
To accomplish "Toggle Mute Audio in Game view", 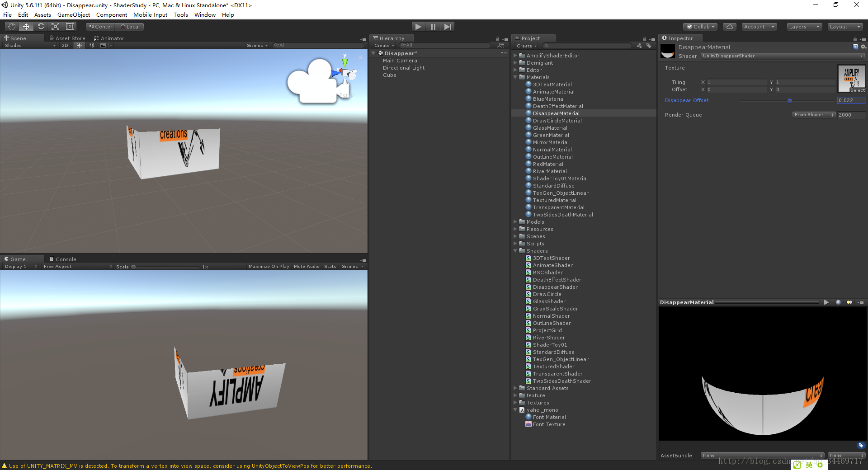I will (307, 267).
